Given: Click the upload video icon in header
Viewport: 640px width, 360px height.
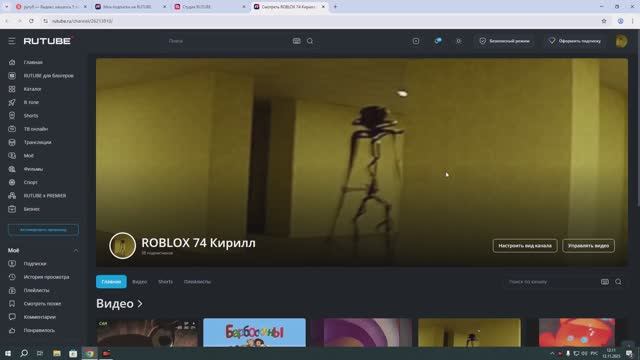Looking at the screenshot, I should 416,41.
